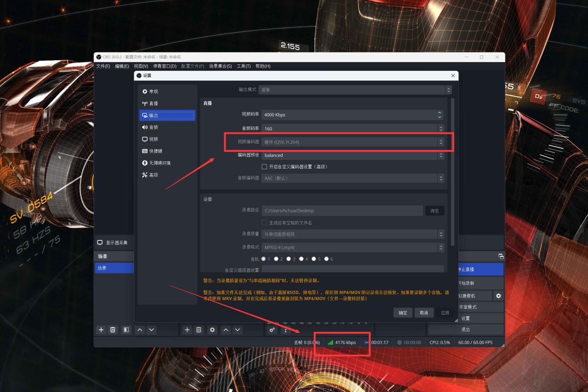Click 退出 in the OBS main window

coord(466,330)
